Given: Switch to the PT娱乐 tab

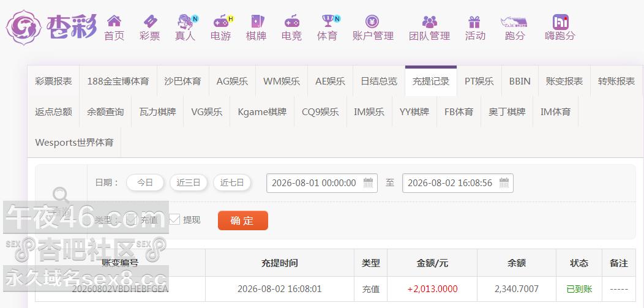Looking at the screenshot, I should coord(479,81).
